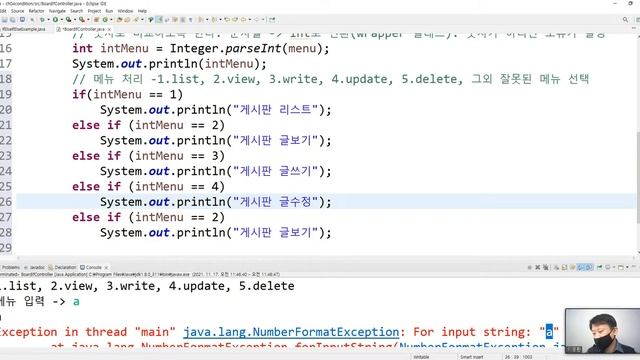Open dropdown beside Open Console icon
The width and height of the screenshot is (640, 360).
pos(627,267)
